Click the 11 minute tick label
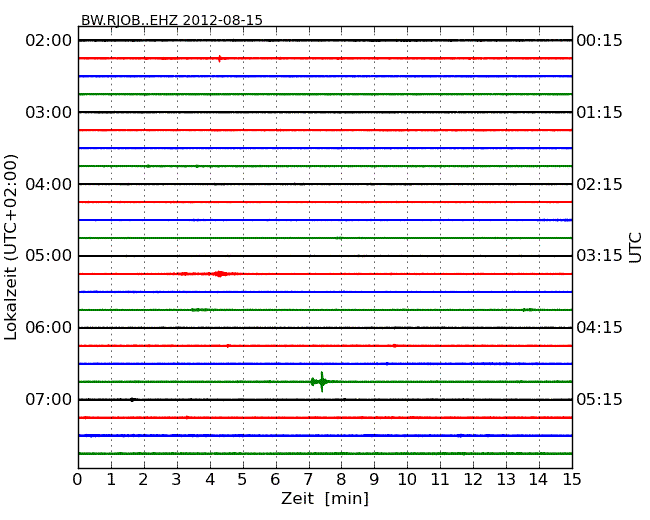This screenshot has width=650, height=520. [440, 480]
